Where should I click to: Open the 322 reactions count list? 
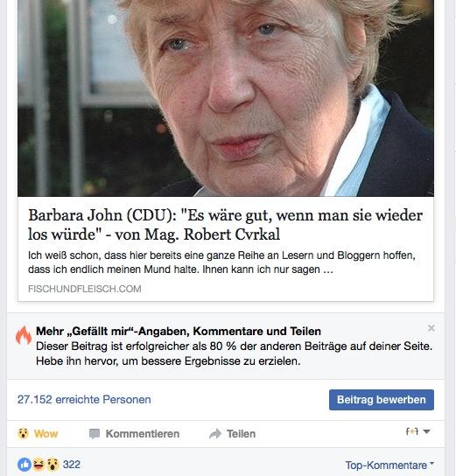click(72, 465)
